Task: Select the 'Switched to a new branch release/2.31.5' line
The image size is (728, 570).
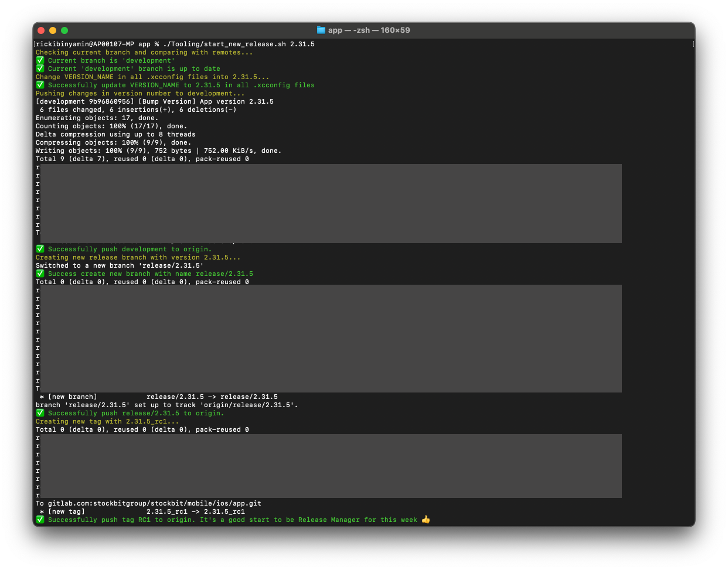Action: [x=120, y=265]
